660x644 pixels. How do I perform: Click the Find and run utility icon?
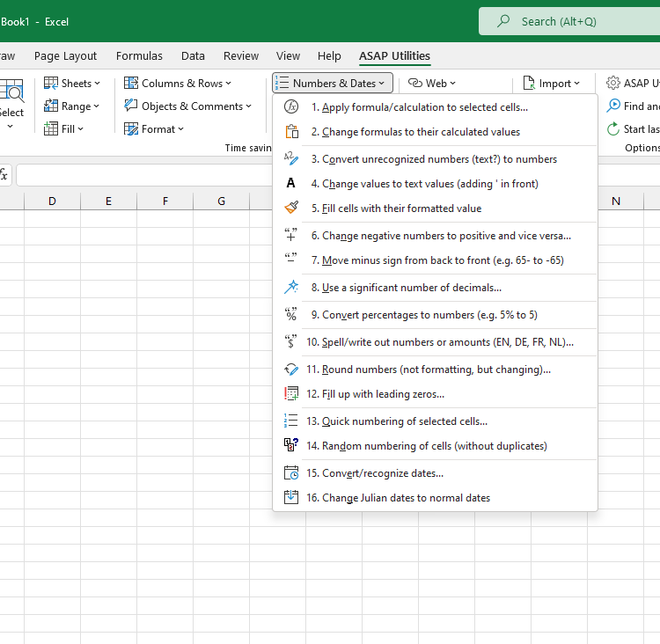613,106
